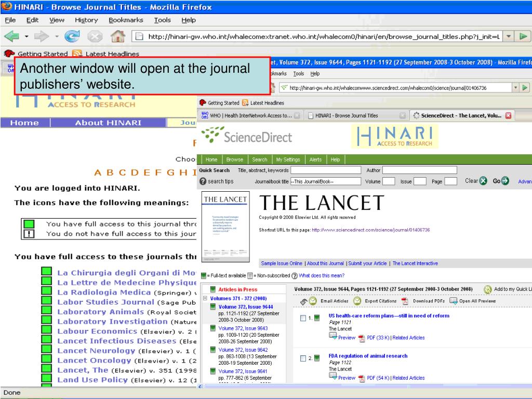Viewport: 532px width, 399px height.
Task: Open My Settings on ScienceDirect navigation
Action: tap(288, 159)
